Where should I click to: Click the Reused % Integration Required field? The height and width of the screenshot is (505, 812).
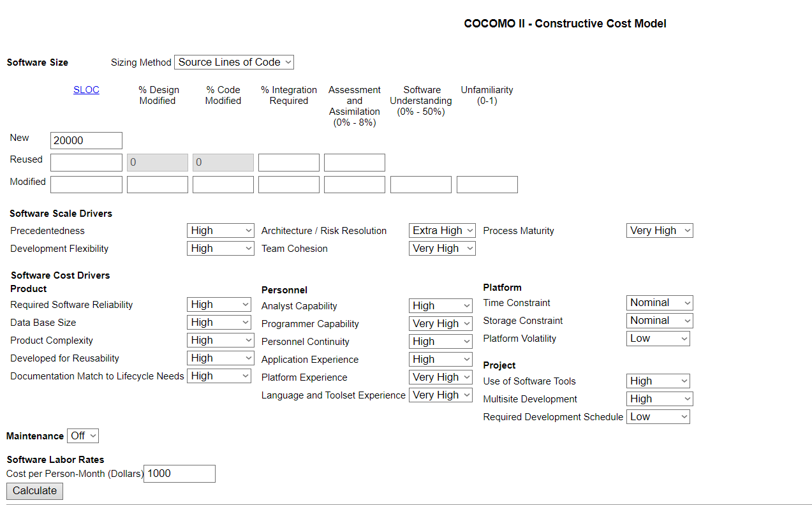pyautogui.click(x=289, y=163)
